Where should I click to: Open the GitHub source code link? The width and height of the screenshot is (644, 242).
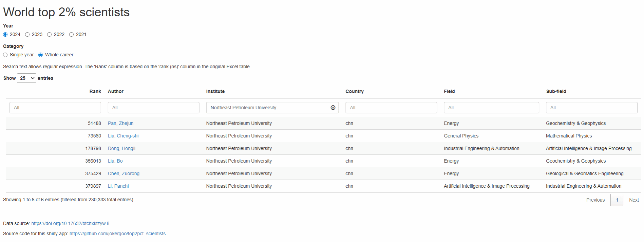click(118, 234)
